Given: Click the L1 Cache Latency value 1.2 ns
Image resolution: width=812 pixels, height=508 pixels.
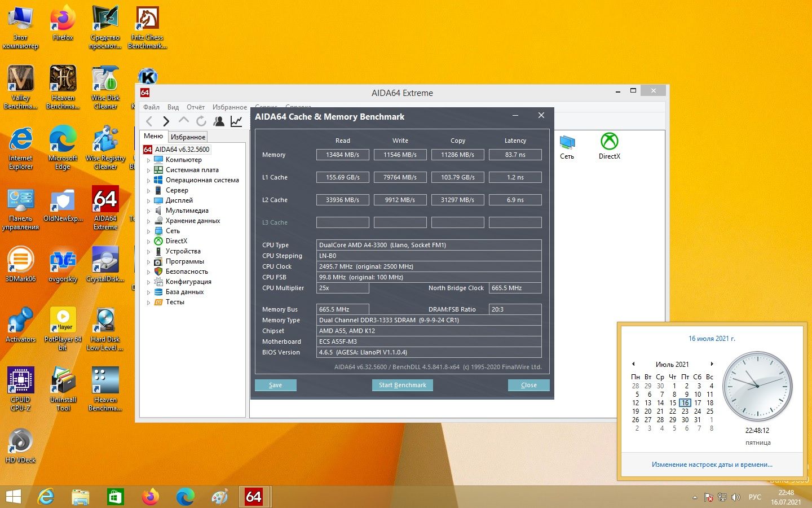Looking at the screenshot, I should click(x=515, y=177).
